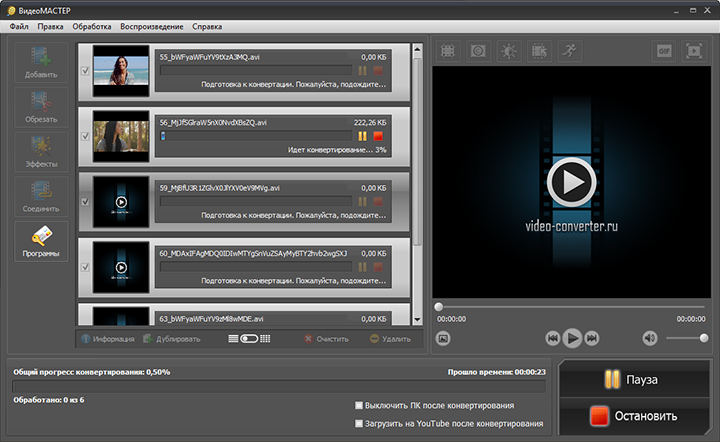Toggle the list/grid view switch

(x=249, y=339)
